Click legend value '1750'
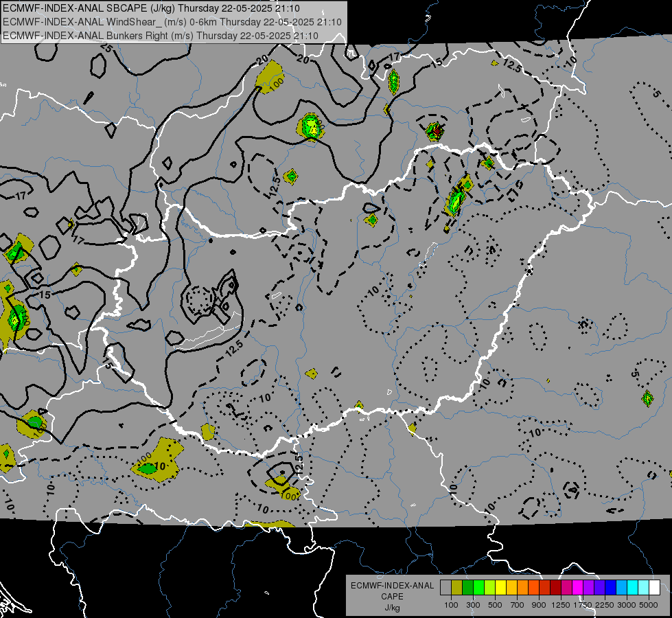 (x=583, y=605)
